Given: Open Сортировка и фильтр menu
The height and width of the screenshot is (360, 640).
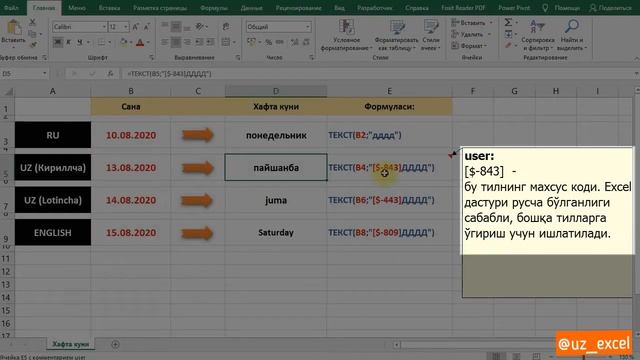Looking at the screenshot, I should [538, 35].
